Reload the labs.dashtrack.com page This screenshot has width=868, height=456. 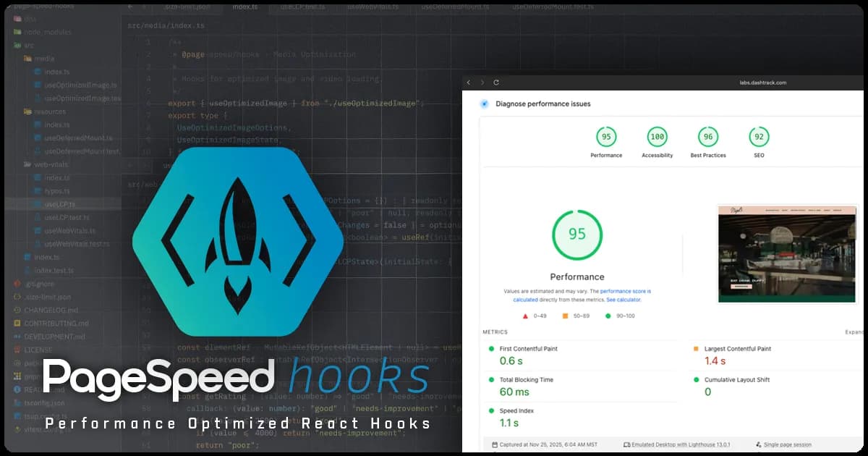(x=496, y=83)
